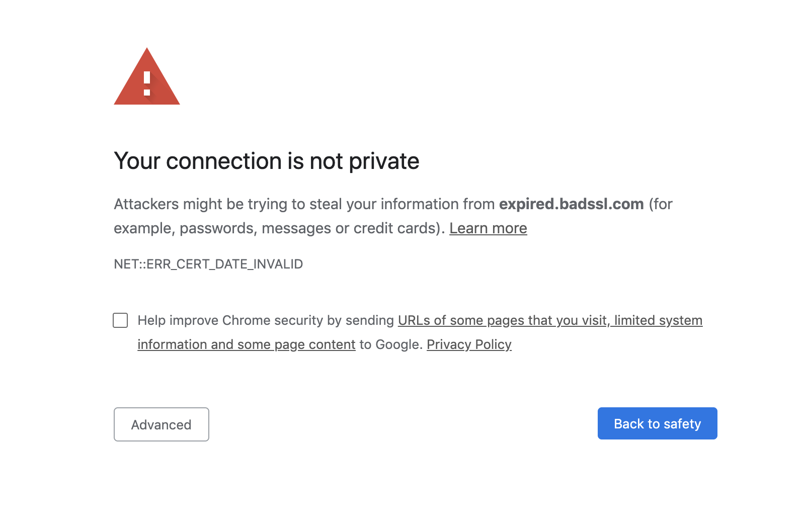Open the Privacy Policy link

pyautogui.click(x=469, y=344)
